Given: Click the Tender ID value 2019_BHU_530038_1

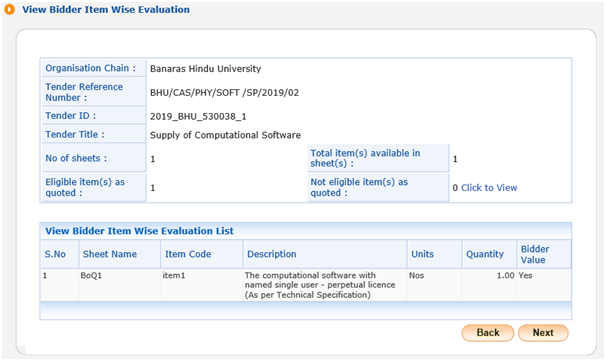Looking at the screenshot, I should pyautogui.click(x=198, y=116).
